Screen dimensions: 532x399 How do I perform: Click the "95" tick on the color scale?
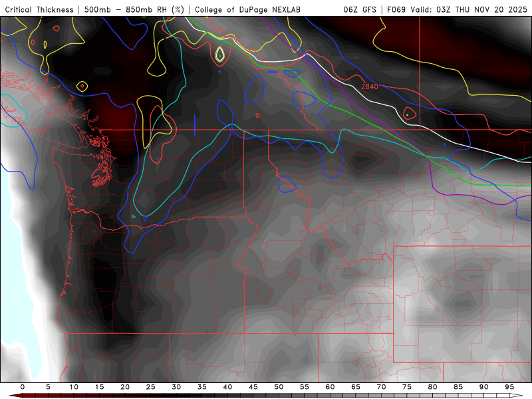[x=509, y=387]
